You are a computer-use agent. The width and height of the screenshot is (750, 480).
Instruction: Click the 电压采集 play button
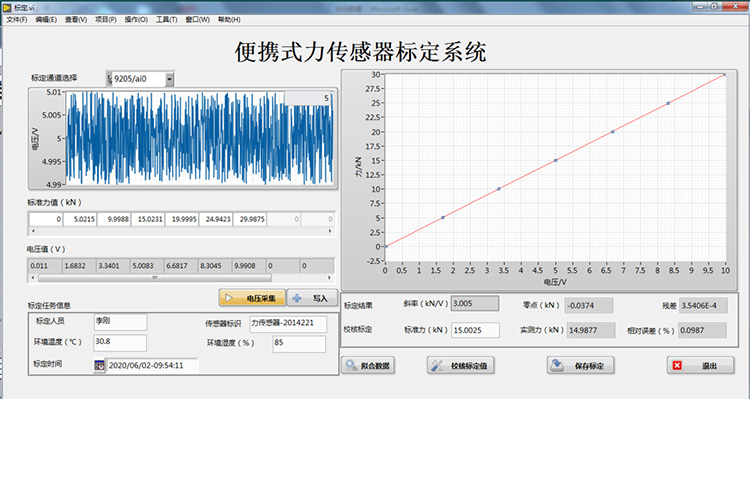[x=252, y=297]
